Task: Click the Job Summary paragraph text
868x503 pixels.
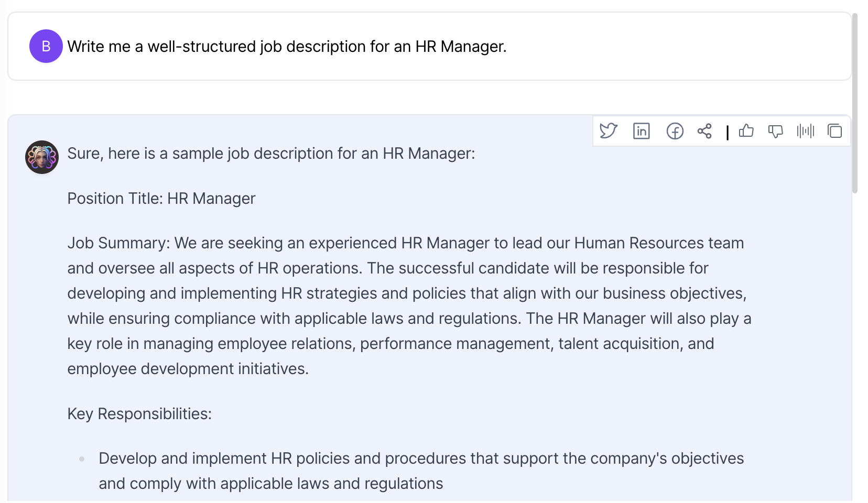Action: click(409, 306)
